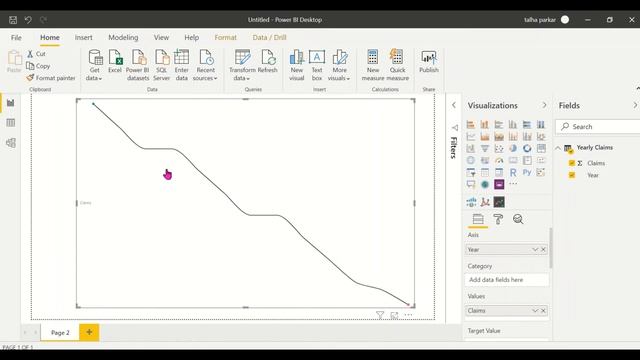This screenshot has width=640, height=360.
Task: Open the Year axis field chevron
Action: tap(535, 249)
